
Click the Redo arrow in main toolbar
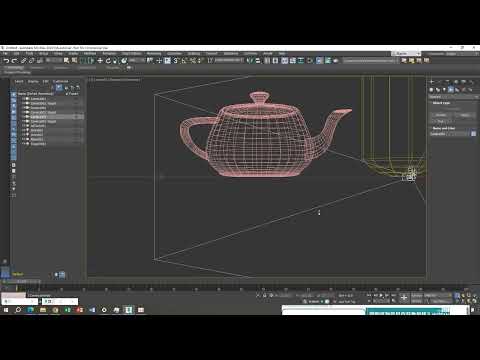(14, 61)
